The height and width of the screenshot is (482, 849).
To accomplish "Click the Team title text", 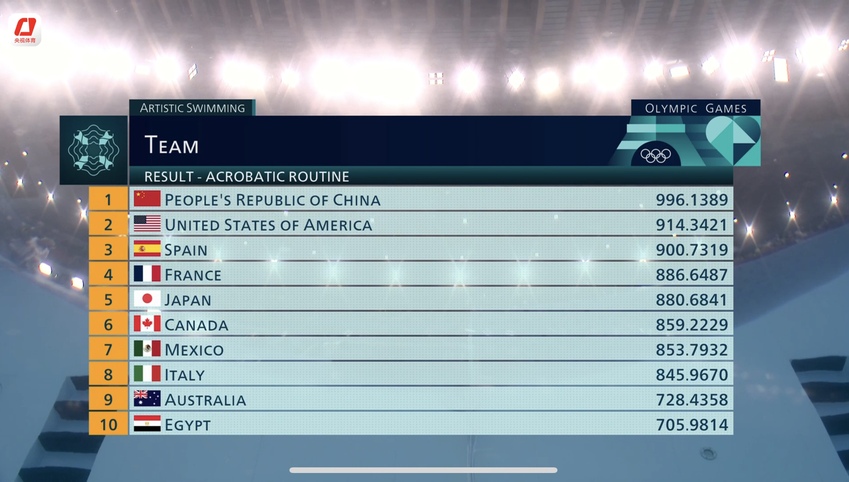I will click(172, 145).
